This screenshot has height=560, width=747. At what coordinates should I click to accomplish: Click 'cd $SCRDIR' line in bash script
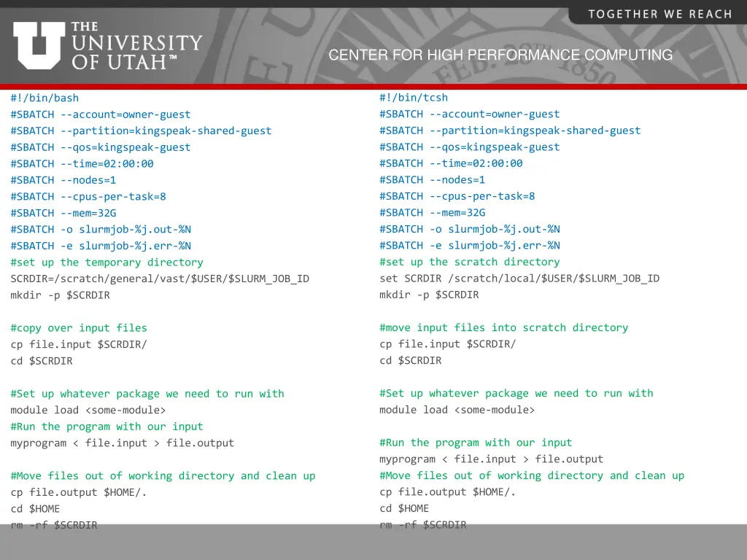click(x=42, y=361)
